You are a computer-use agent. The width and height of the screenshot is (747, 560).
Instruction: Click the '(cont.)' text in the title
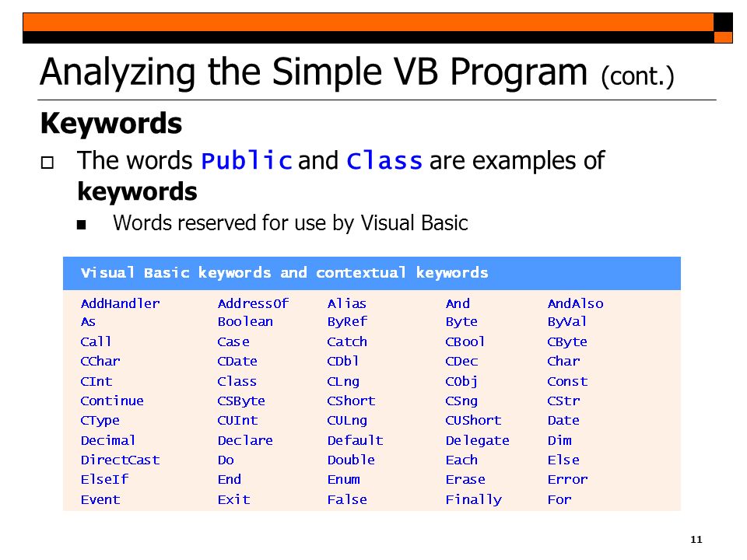tap(638, 76)
